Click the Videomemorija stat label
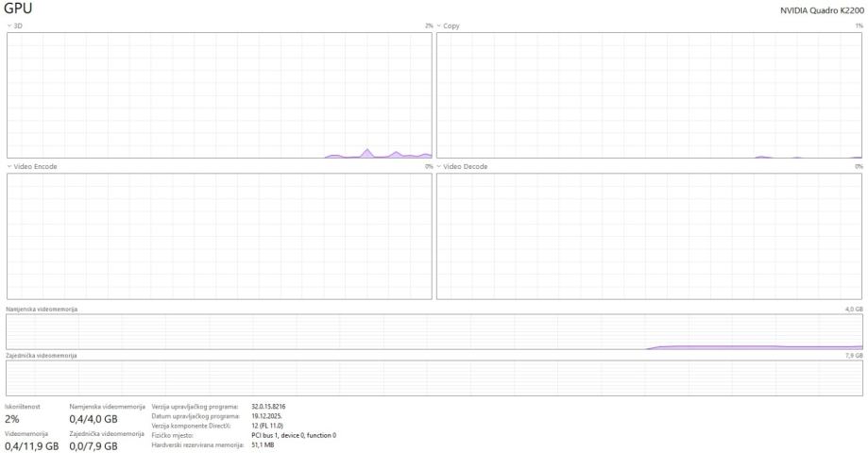Viewport: 868px width, 469px height. (x=26, y=433)
